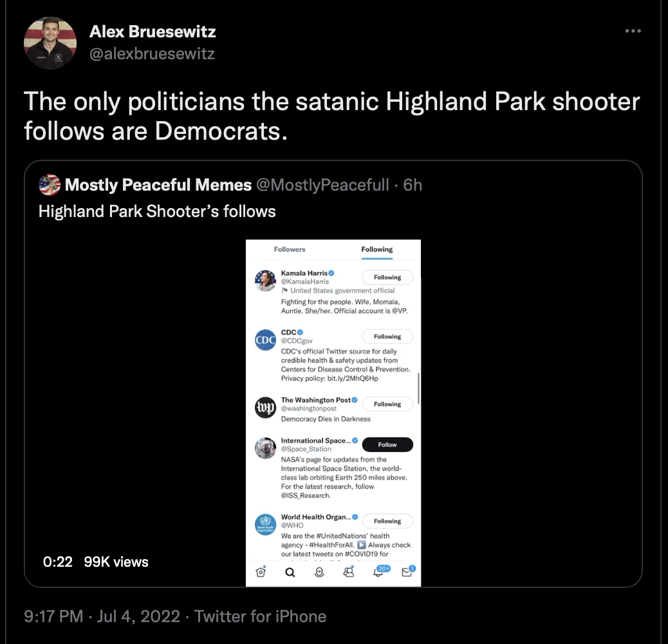Open the messages envelope icon
Image resolution: width=668 pixels, height=644 pixels.
(408, 571)
